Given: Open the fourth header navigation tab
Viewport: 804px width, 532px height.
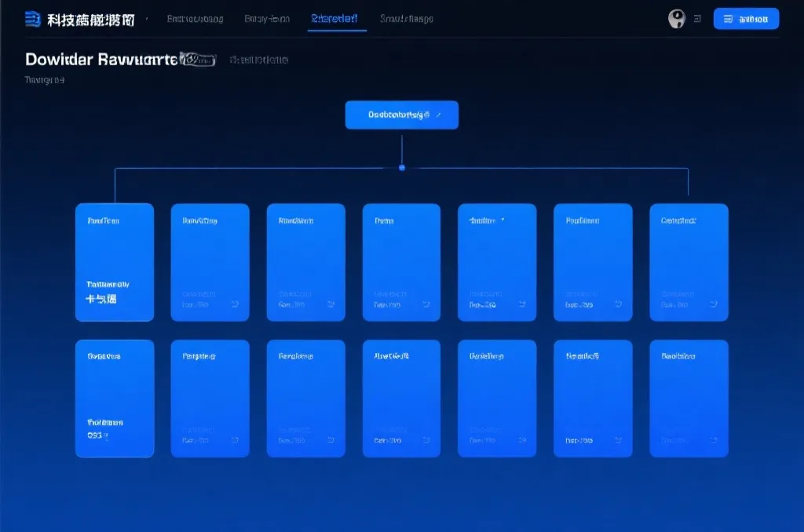Looking at the screenshot, I should click(x=406, y=19).
